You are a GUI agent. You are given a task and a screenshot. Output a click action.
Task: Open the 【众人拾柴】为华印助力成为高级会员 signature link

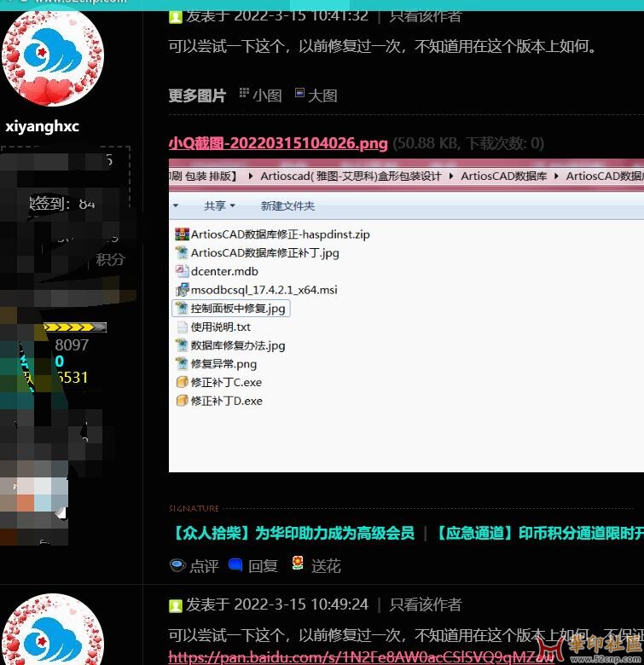click(293, 533)
